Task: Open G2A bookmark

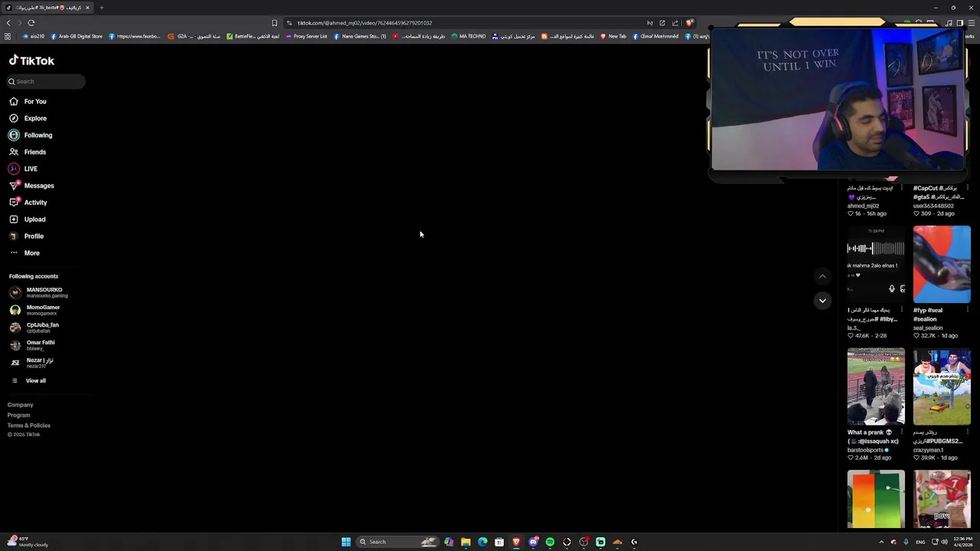Action: 194,36
